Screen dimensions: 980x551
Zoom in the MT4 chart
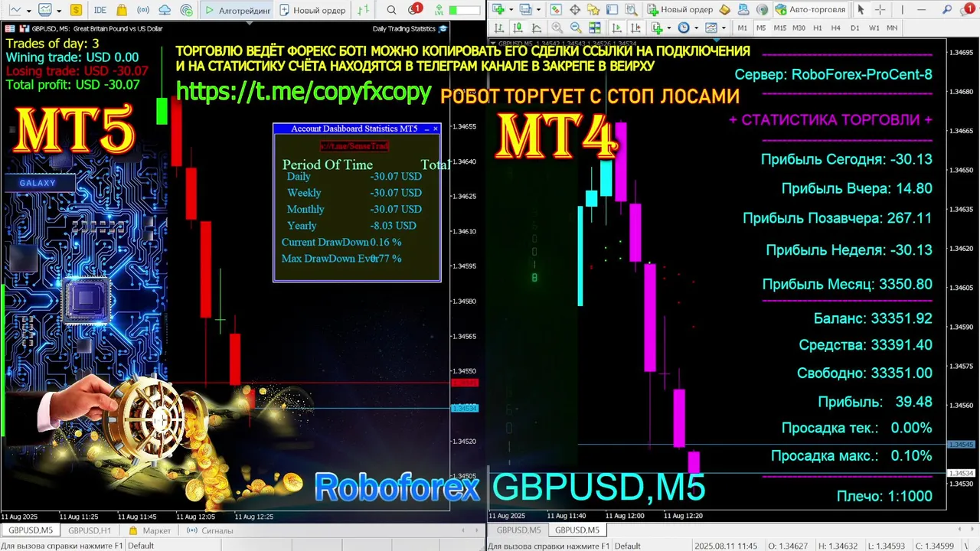point(557,28)
